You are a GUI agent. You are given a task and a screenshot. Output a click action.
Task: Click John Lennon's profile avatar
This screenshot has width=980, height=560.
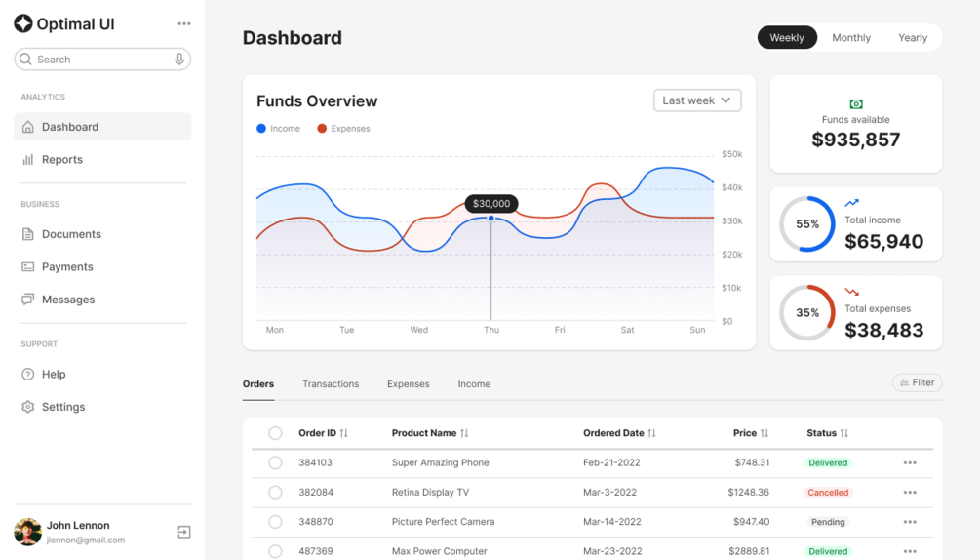(27, 532)
